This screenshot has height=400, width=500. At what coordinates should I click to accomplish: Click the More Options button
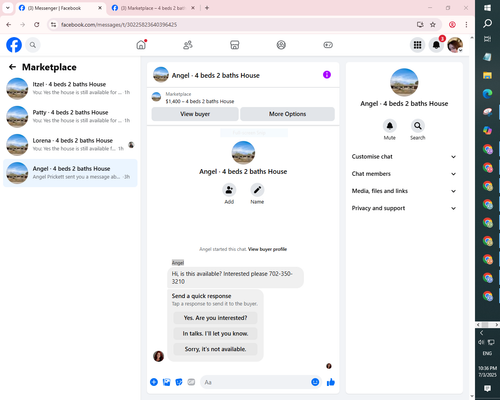pos(287,114)
